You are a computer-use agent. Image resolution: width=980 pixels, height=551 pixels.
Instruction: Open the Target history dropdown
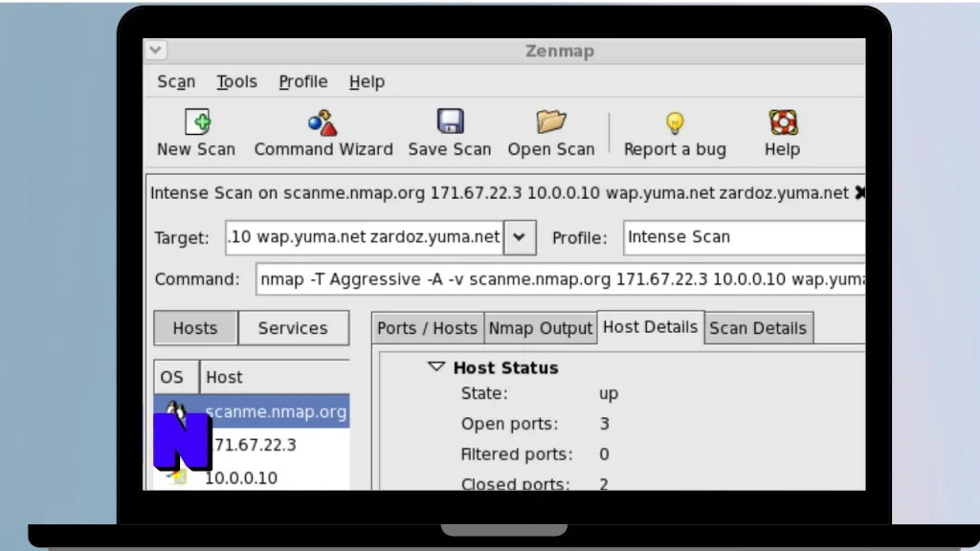pos(520,237)
